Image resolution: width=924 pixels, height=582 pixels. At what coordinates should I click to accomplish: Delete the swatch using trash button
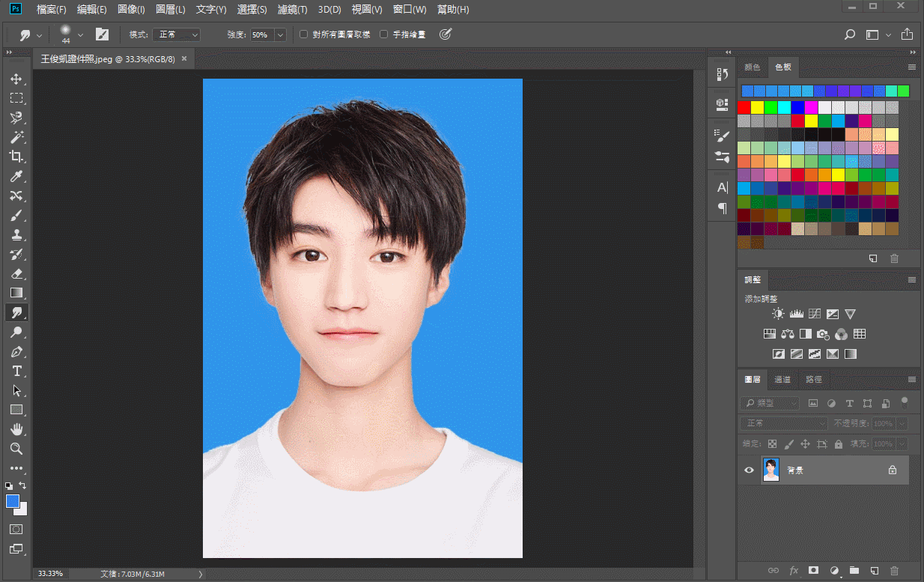(894, 258)
